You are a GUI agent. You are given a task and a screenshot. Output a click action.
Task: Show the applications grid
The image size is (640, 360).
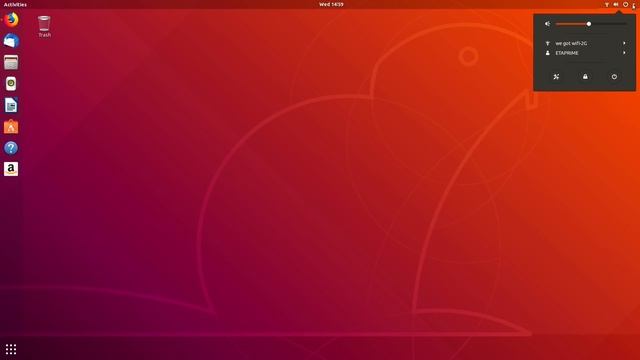pos(11,349)
